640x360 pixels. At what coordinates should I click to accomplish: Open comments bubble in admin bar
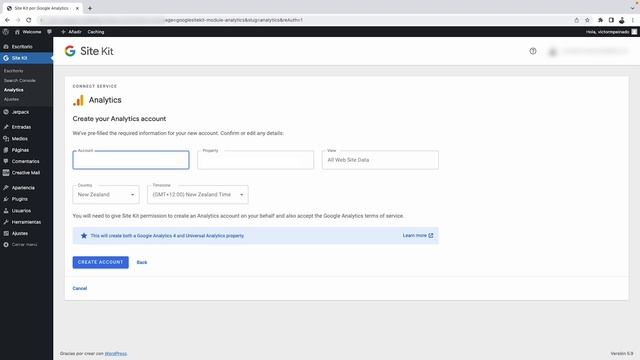point(49,32)
